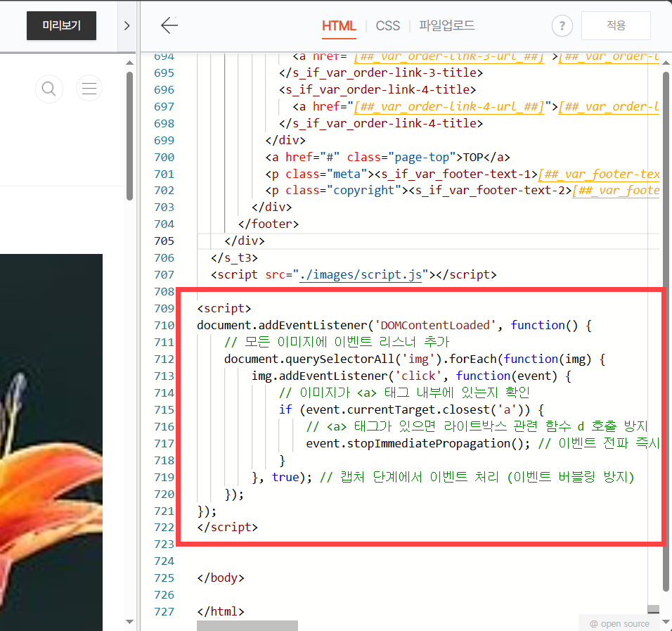Collapse the preview panel with the chevron arrow

click(127, 26)
